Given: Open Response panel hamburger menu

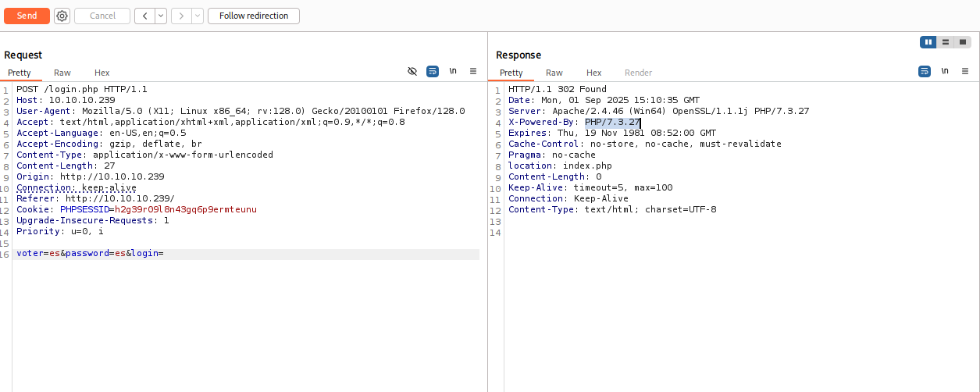Looking at the screenshot, I should point(965,71).
